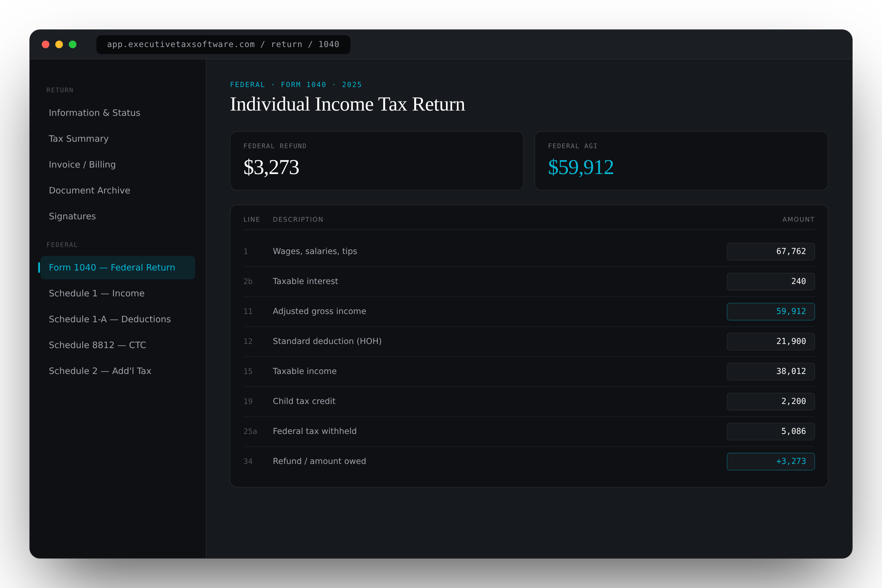882x588 pixels.
Task: Open Information & Status page
Action: (x=118, y=113)
